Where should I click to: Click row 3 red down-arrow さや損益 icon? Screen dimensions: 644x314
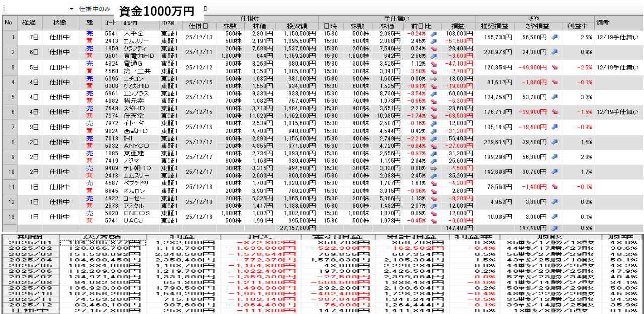(555, 67)
